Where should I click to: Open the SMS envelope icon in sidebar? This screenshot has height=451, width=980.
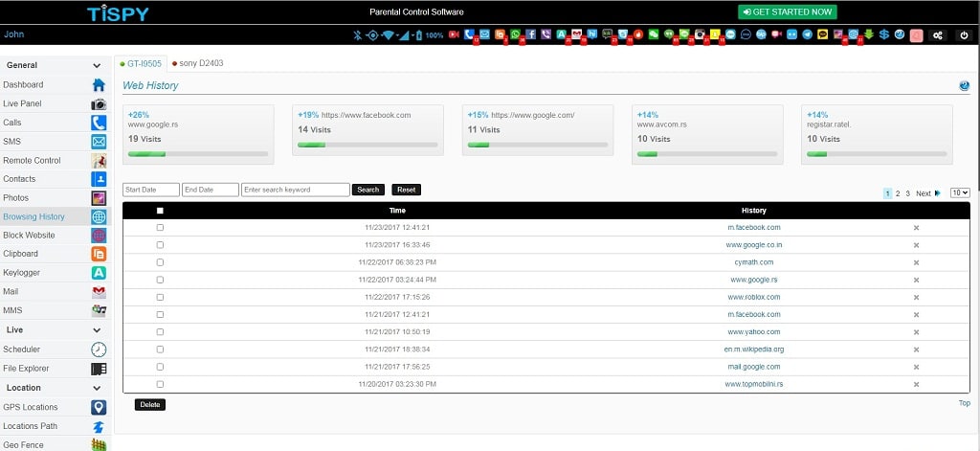coord(99,142)
